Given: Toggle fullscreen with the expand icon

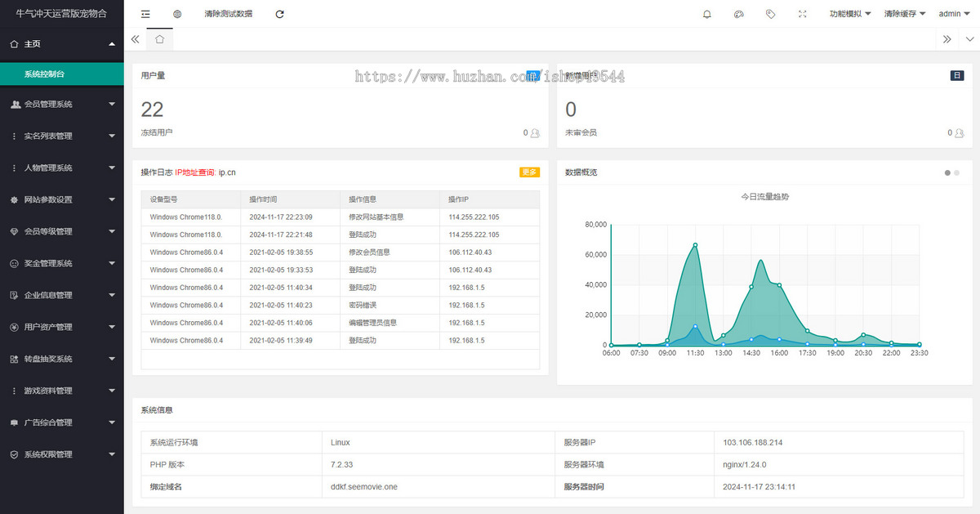Looking at the screenshot, I should click(x=803, y=14).
